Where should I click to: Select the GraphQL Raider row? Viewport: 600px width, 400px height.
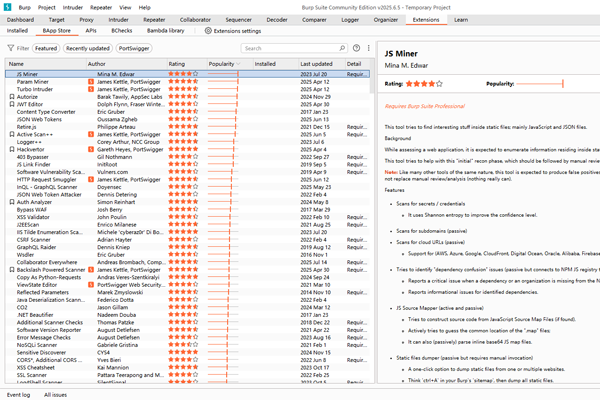click(x=188, y=247)
